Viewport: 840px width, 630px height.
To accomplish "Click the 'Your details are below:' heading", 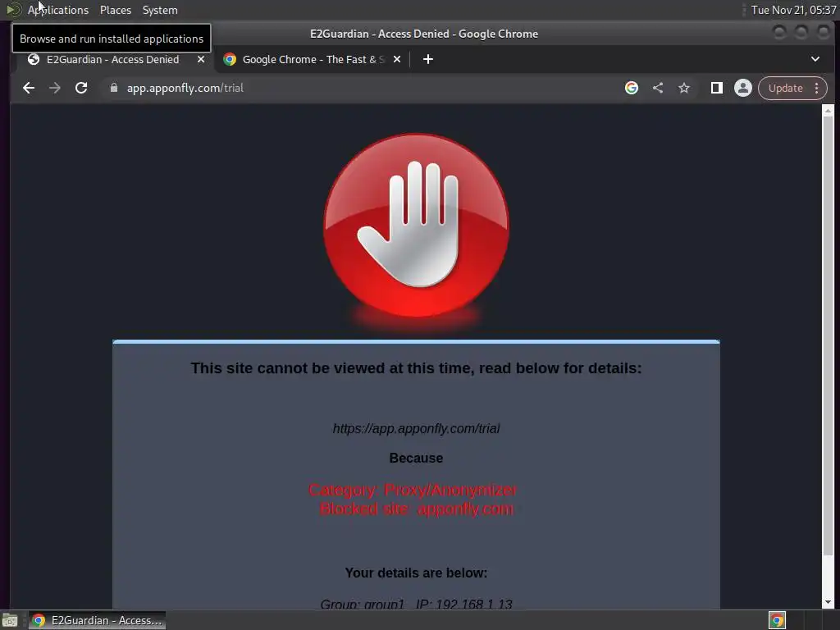I will (416, 573).
